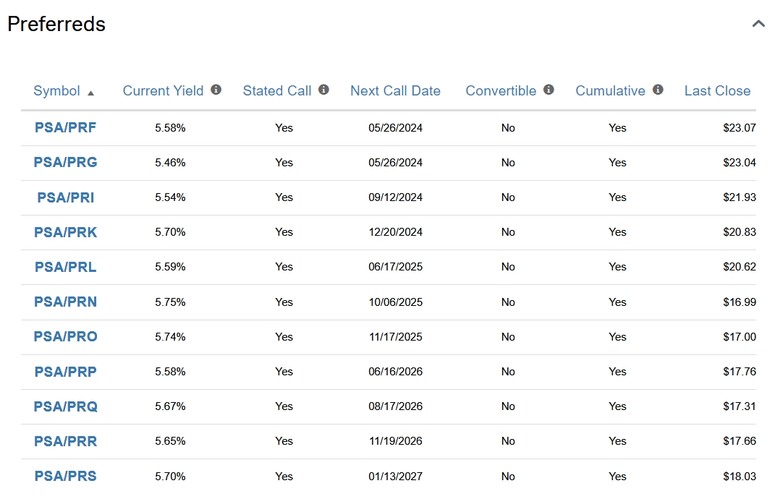The image size is (780, 499).
Task: Select call date 01/13/2027
Action: [395, 476]
